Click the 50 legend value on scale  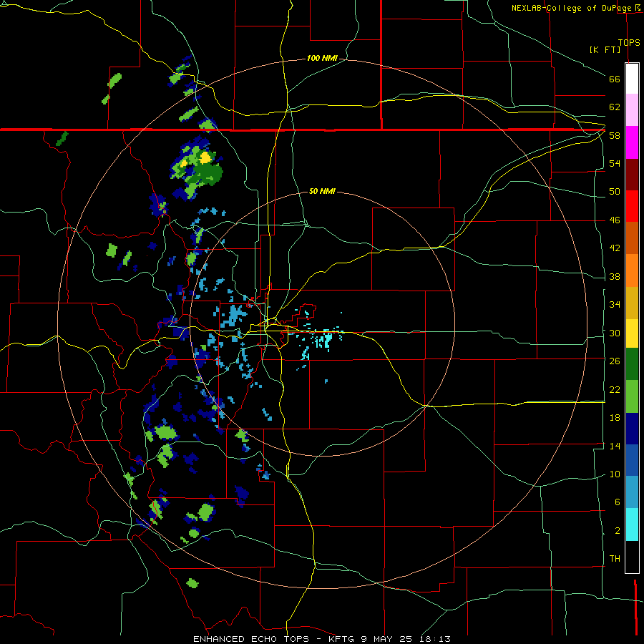tap(615, 191)
